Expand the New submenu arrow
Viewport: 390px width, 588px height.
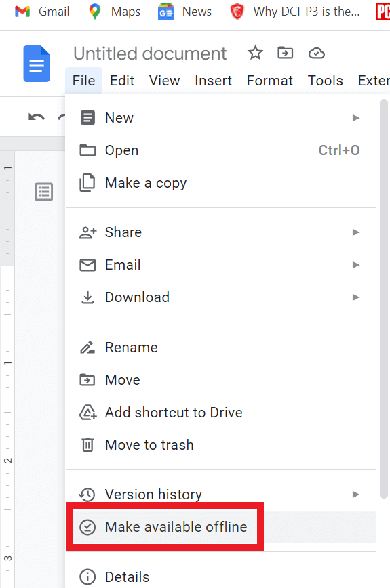356,118
